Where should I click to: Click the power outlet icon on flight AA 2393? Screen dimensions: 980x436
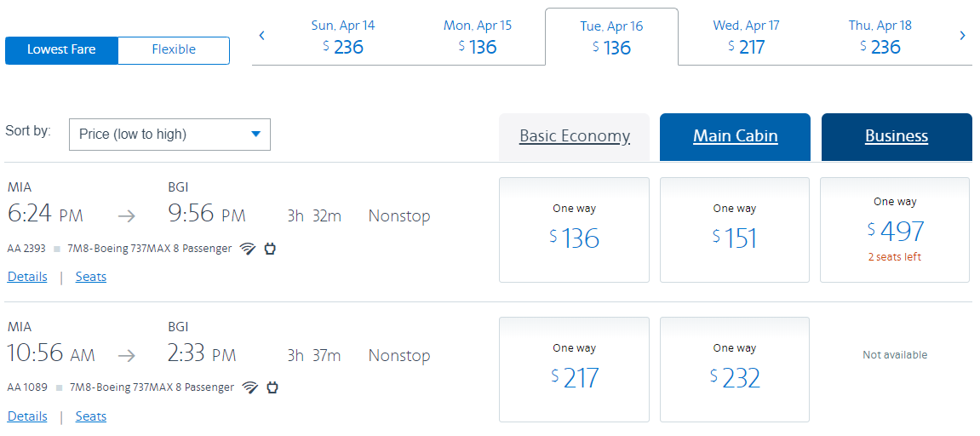click(271, 249)
